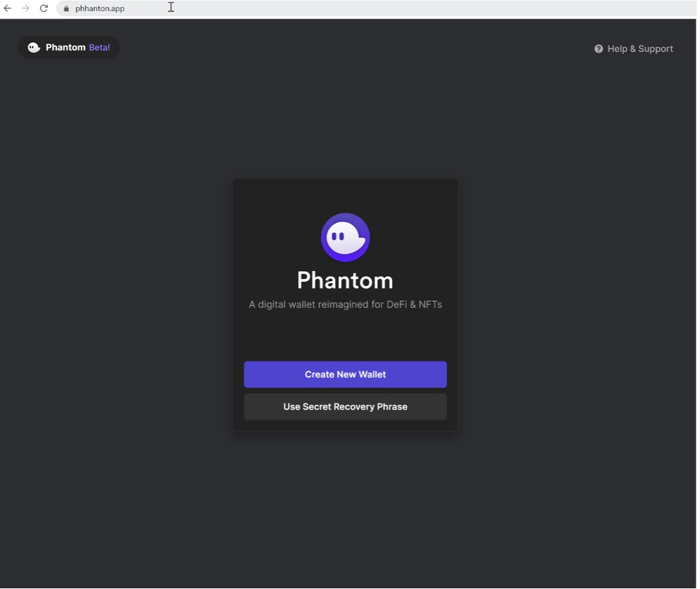The image size is (700, 589).
Task: Choose Use Secret Recovery Phrase
Action: tap(345, 407)
